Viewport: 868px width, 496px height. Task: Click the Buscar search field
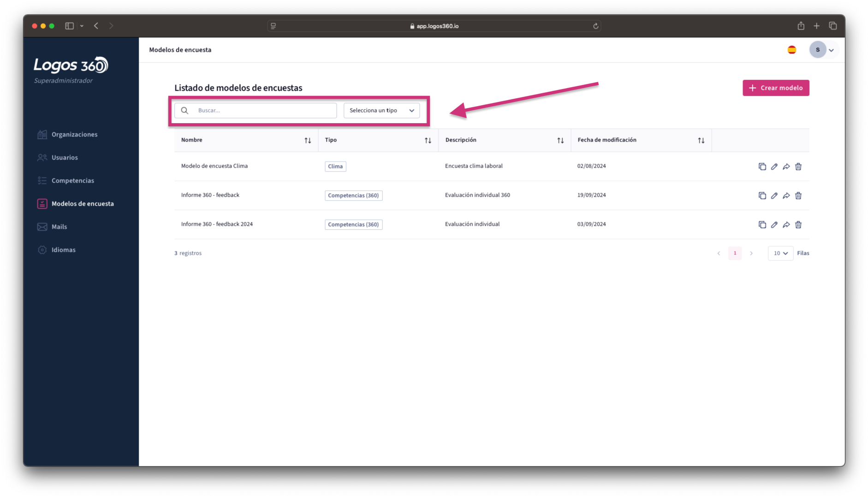[256, 110]
